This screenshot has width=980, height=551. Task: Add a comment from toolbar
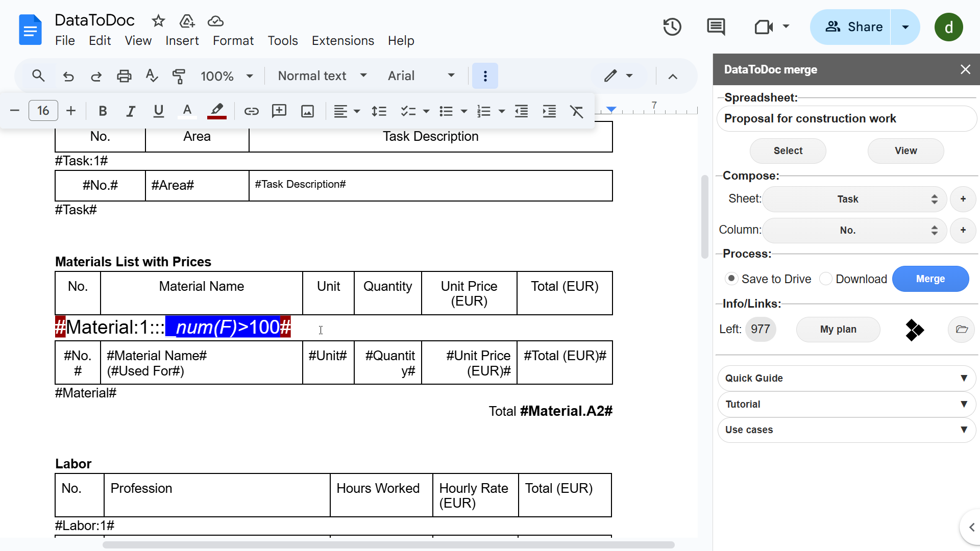[279, 111]
